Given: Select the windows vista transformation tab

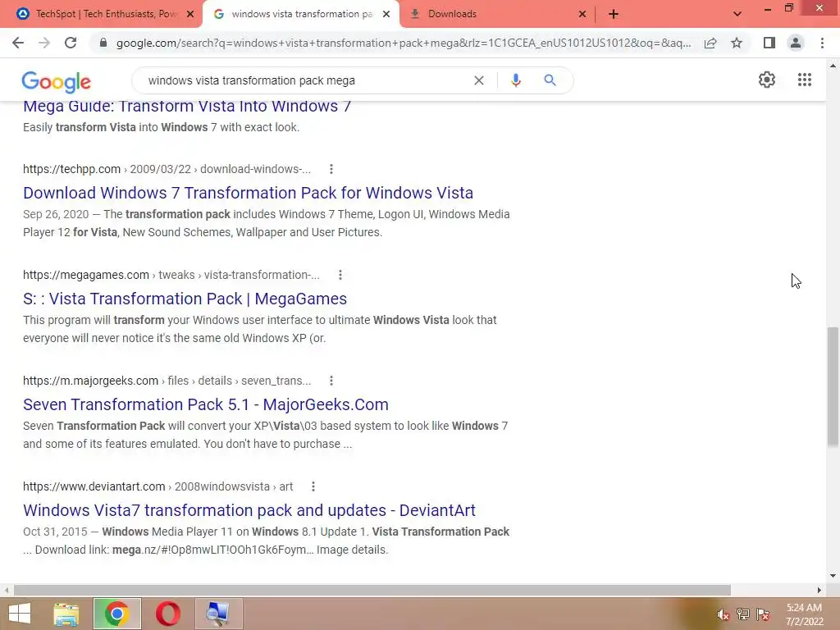Looking at the screenshot, I should pyautogui.click(x=301, y=14).
